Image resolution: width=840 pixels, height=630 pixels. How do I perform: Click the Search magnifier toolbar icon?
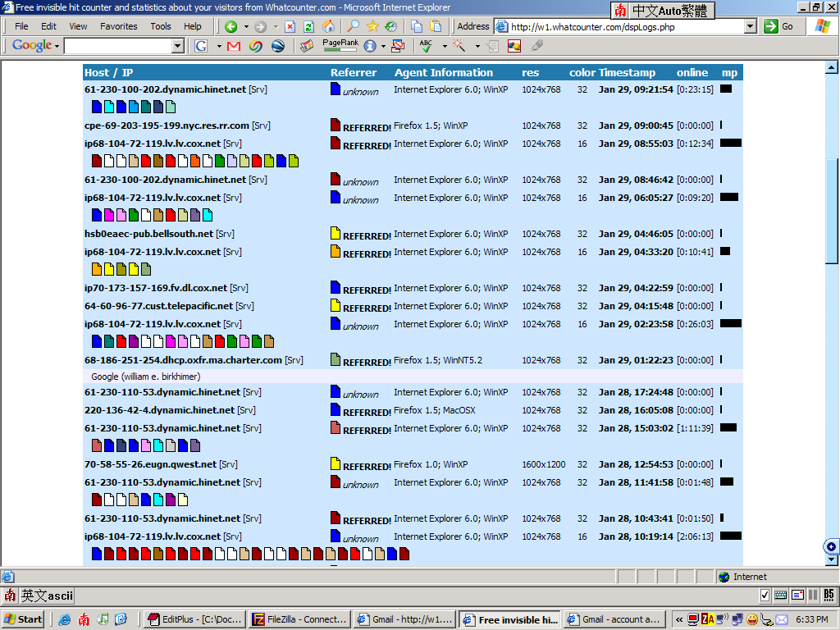pos(353,26)
